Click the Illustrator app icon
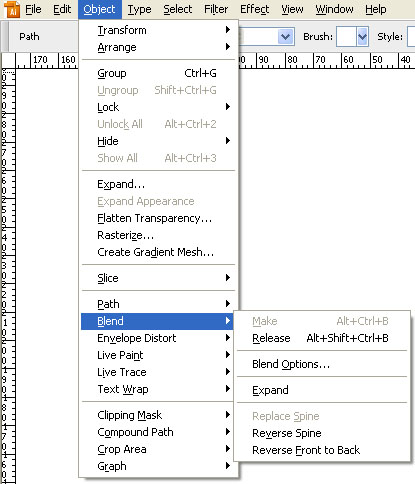 pos(12,9)
